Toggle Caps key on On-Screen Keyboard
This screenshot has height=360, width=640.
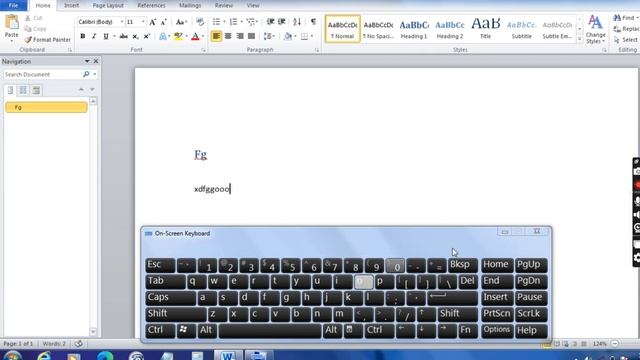[x=170, y=298]
